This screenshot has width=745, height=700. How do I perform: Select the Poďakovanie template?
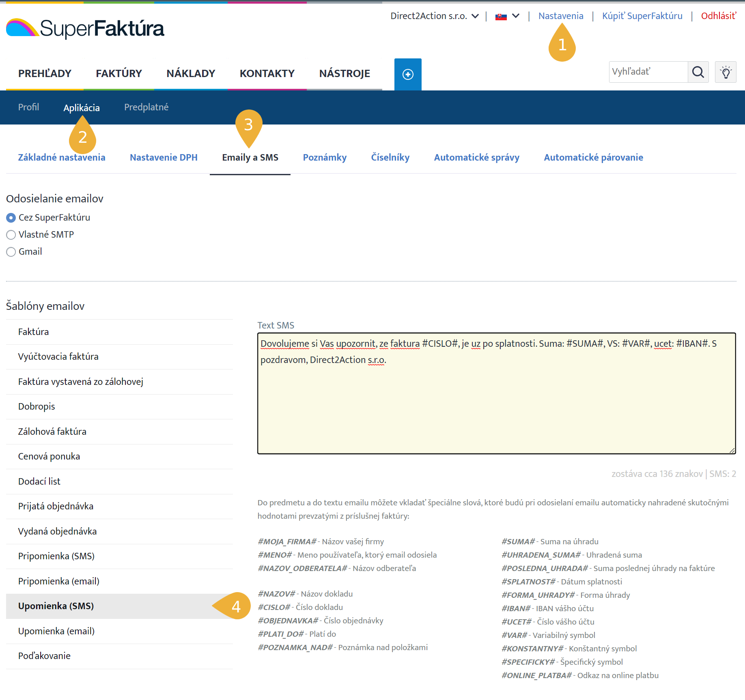tap(120, 656)
